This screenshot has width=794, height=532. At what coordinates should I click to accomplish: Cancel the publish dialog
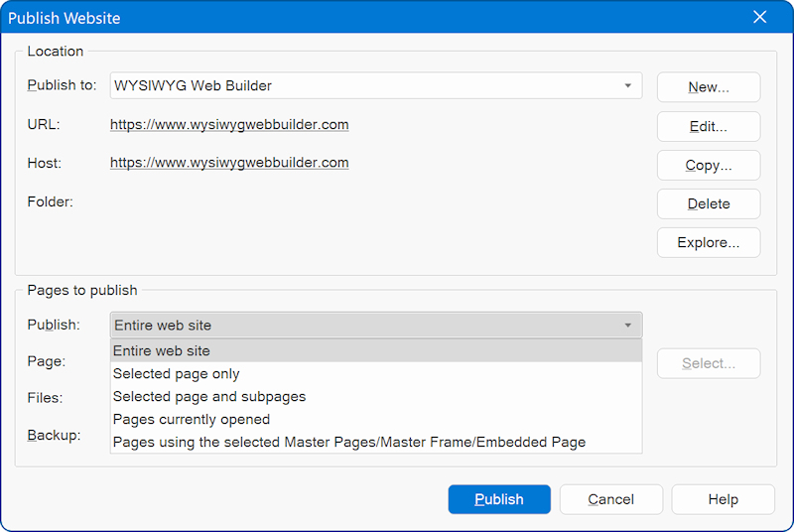(x=611, y=499)
